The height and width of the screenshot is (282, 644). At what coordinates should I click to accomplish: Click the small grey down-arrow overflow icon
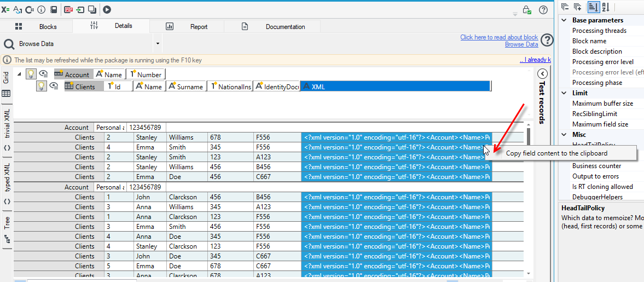point(515,14)
